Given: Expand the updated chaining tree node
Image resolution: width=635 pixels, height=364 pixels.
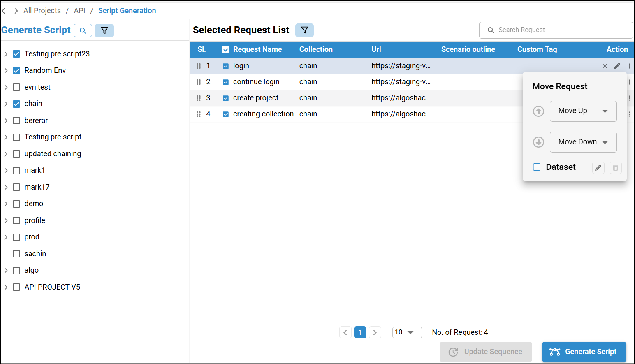Looking at the screenshot, I should (x=6, y=154).
